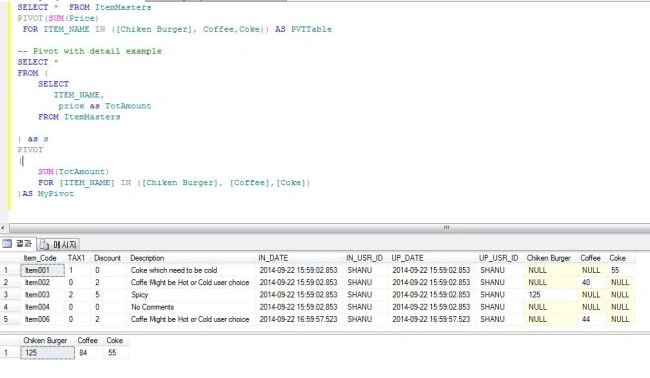Image resolution: width=650 pixels, height=378 pixels.
Task: Select row 1 header in second result grid
Action: pyautogui.click(x=10, y=353)
